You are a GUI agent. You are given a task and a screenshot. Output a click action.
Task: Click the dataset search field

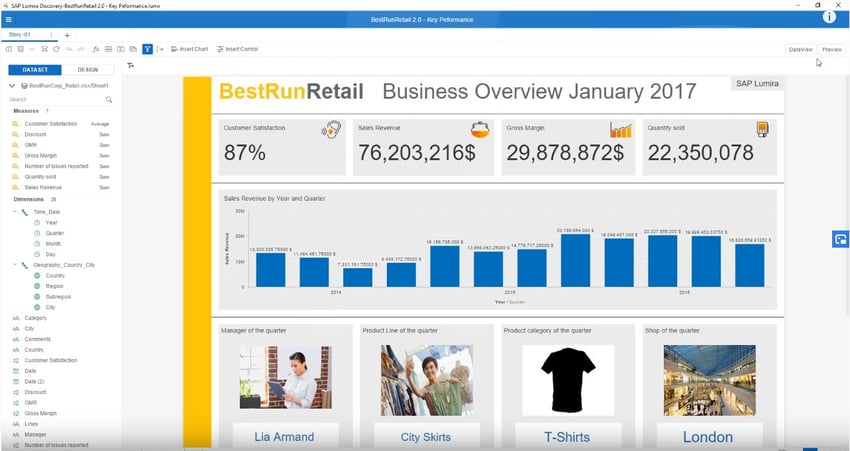point(56,100)
